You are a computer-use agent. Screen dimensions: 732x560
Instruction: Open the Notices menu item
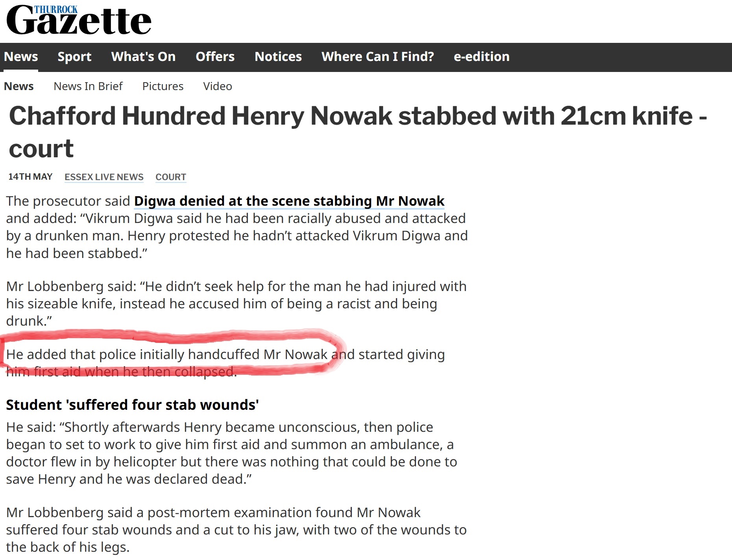(278, 57)
